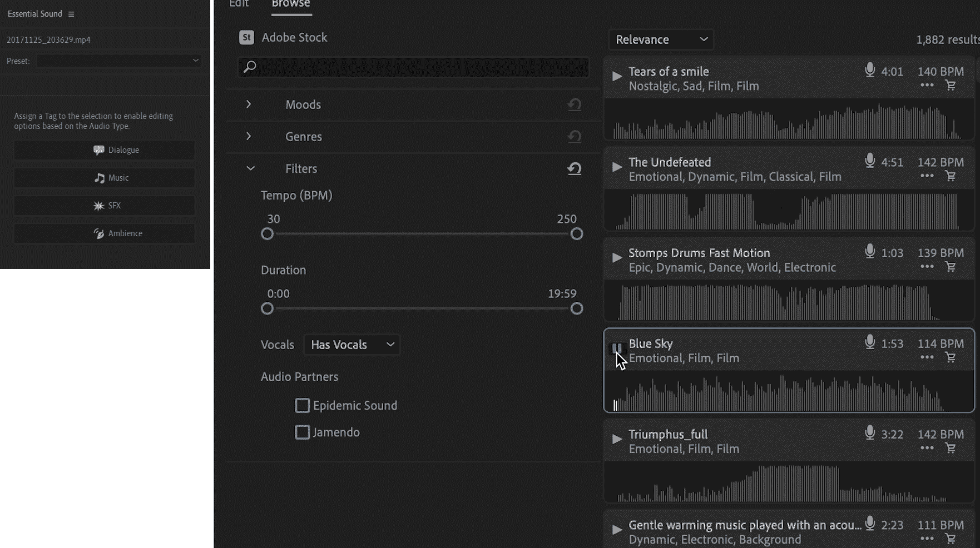Screen dimensions: 980x548
Task: Play The Undefeated track
Action: (617, 167)
